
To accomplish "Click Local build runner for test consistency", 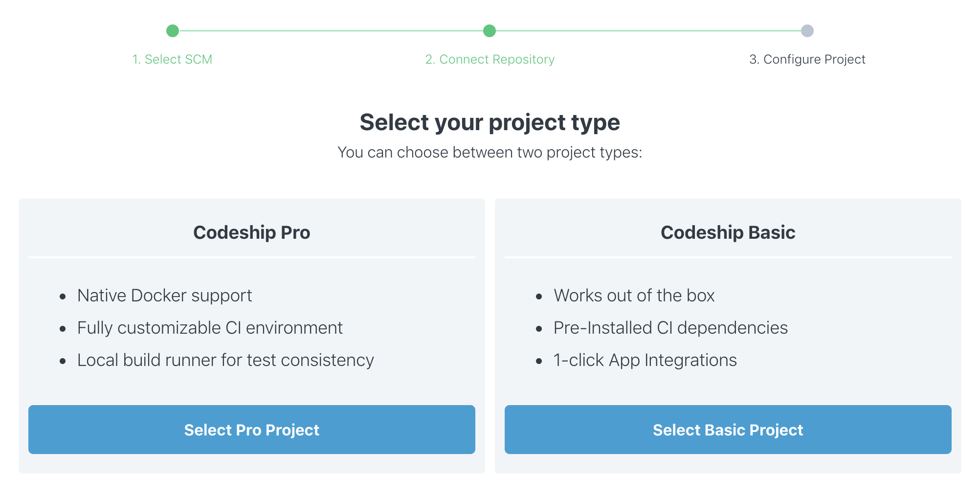I will [225, 360].
